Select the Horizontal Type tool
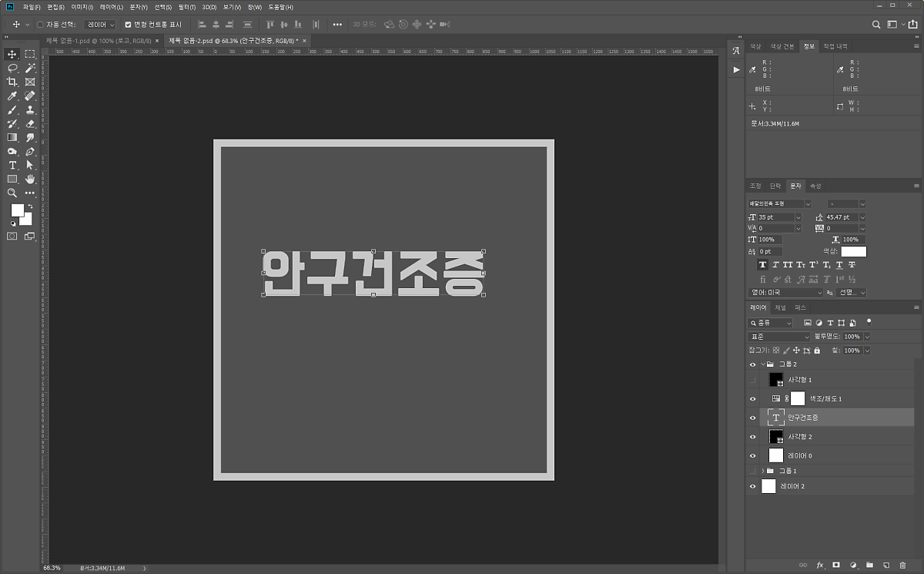 point(12,166)
